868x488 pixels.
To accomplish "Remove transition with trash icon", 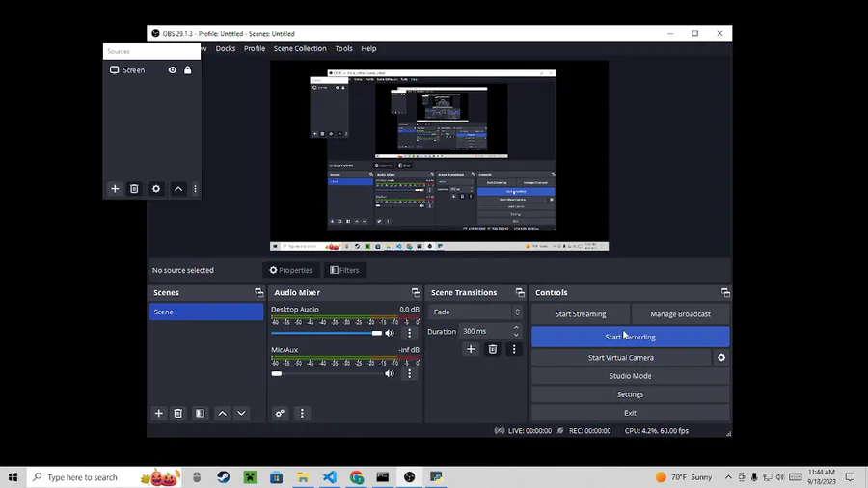I will point(492,349).
